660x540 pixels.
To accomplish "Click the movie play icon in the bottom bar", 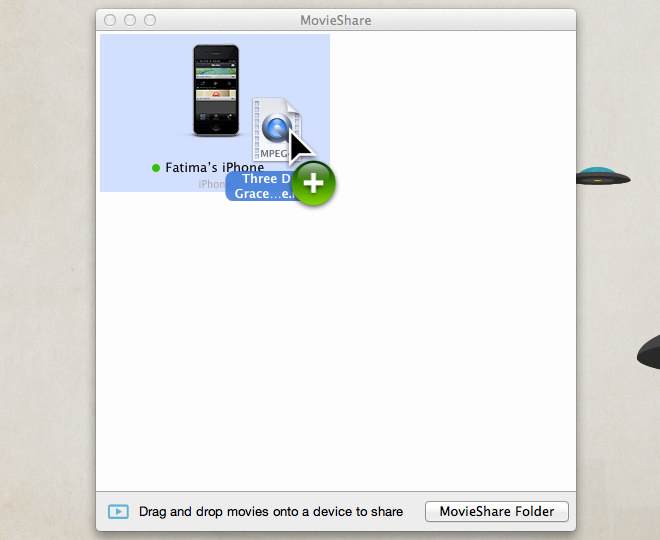I will pyautogui.click(x=118, y=511).
